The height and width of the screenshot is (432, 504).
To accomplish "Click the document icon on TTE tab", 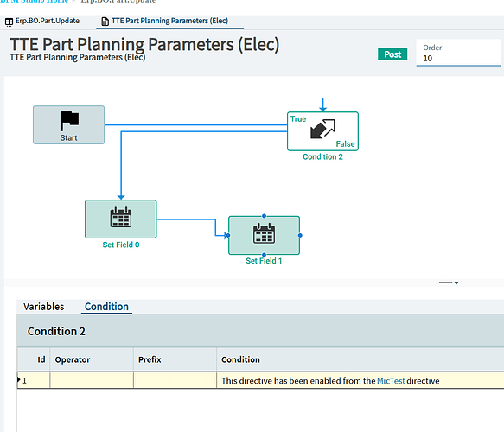I will tap(105, 22).
